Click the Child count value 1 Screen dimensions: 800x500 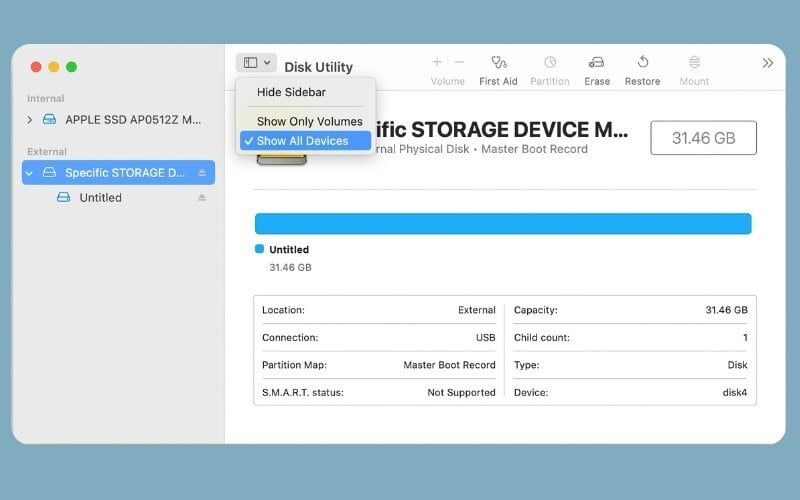point(745,337)
